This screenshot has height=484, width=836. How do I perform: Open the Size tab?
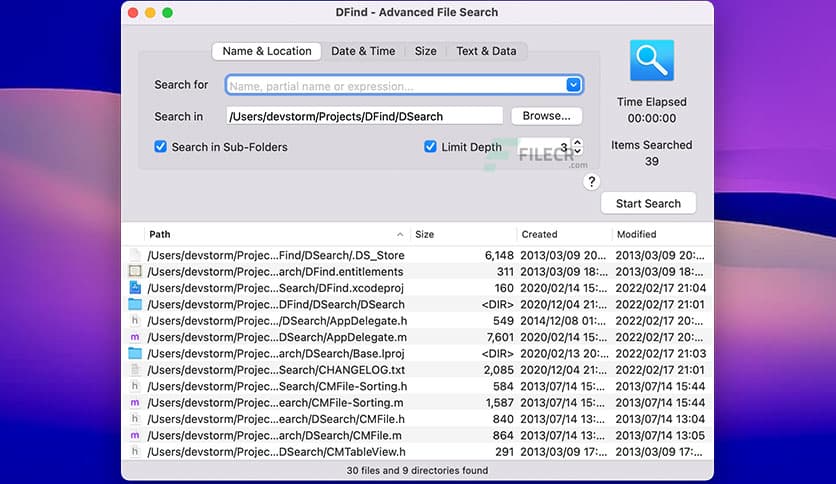tap(425, 51)
